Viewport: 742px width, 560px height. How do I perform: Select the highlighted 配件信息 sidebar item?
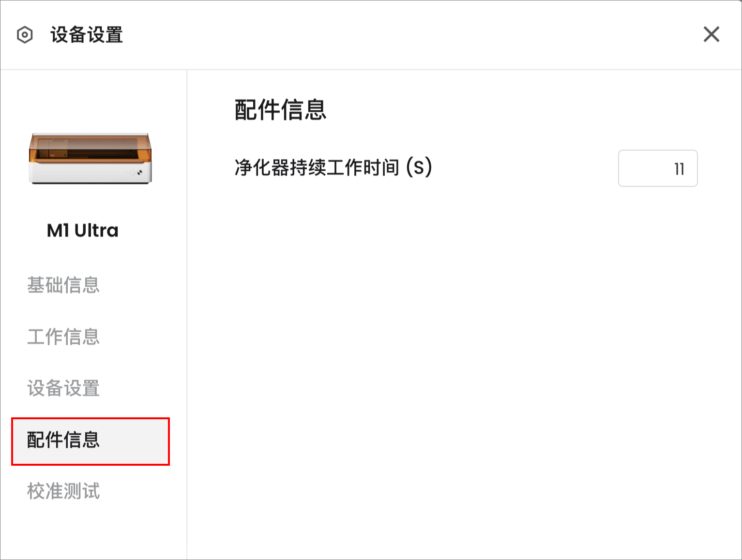coord(91,441)
